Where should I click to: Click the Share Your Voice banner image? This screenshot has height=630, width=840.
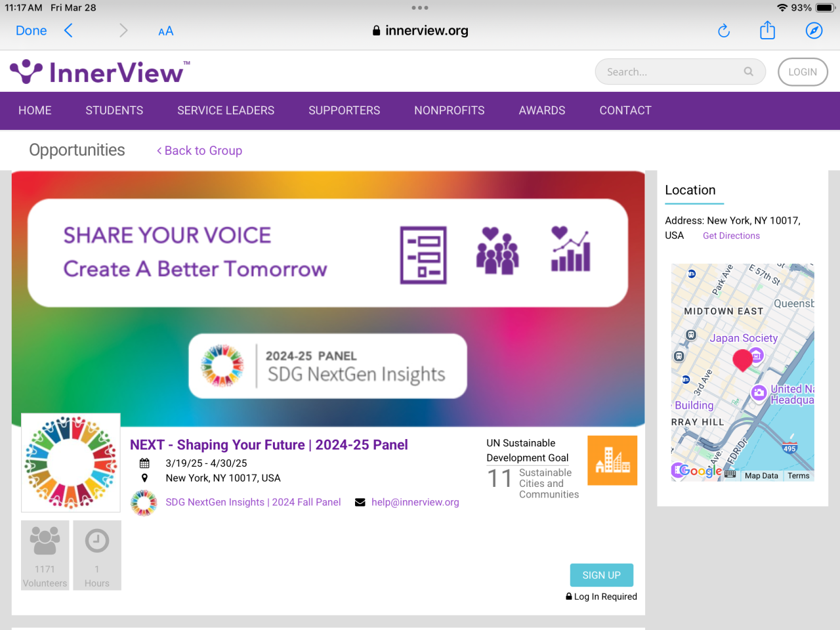pos(328,299)
